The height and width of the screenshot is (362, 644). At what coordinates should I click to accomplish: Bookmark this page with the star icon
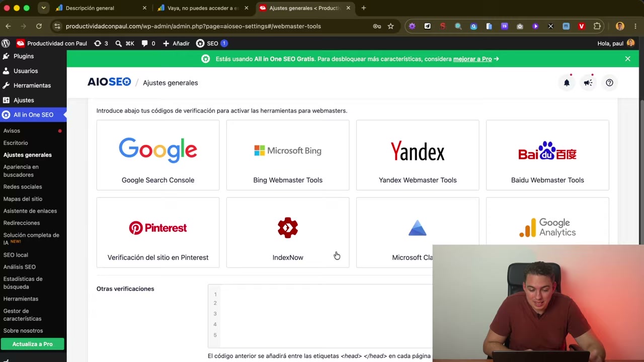click(x=390, y=26)
